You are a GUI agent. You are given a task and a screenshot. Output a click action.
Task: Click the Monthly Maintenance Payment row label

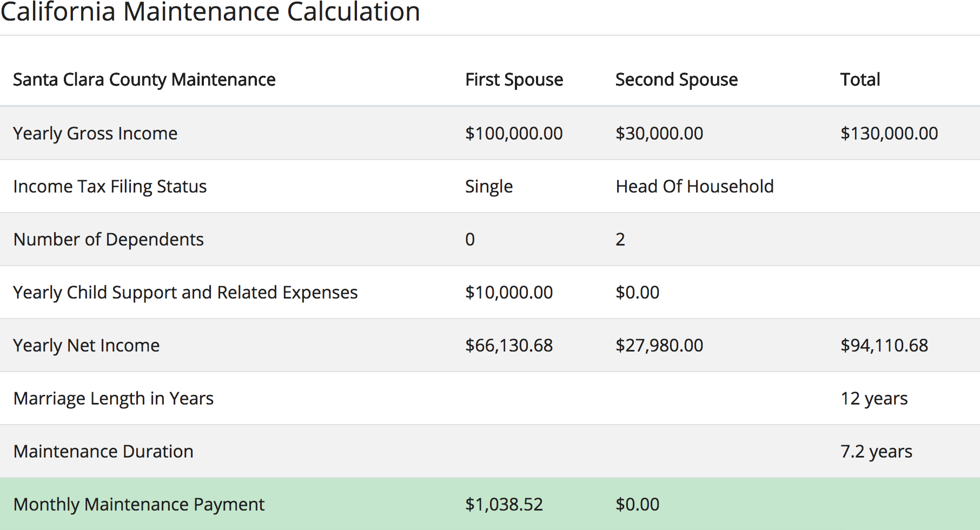click(x=139, y=504)
